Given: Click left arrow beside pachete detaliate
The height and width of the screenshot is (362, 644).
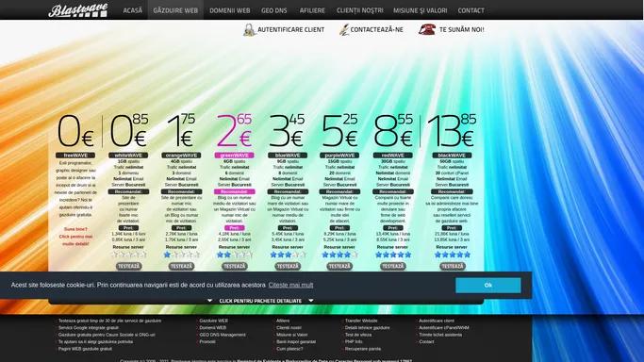Looking at the screenshot, I should point(210,301).
